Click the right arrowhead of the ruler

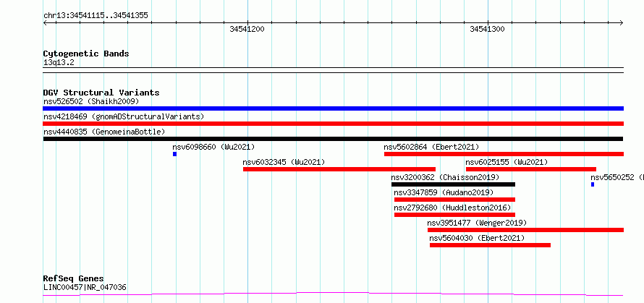622,23
